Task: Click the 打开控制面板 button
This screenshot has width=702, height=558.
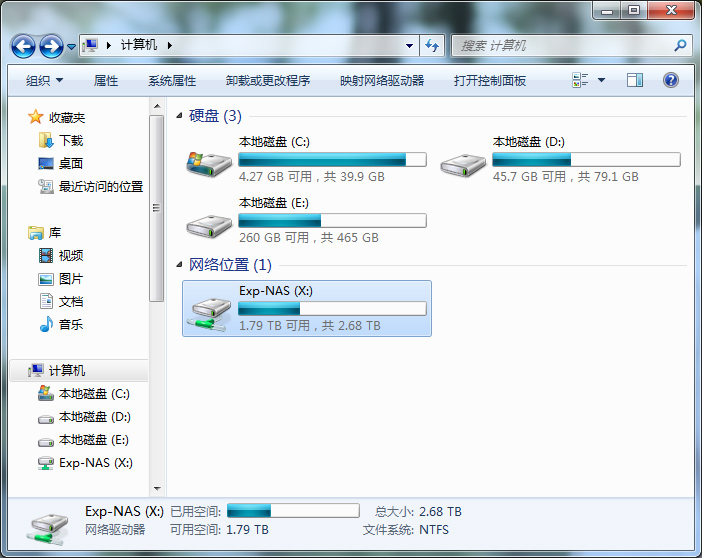Action: (490, 80)
